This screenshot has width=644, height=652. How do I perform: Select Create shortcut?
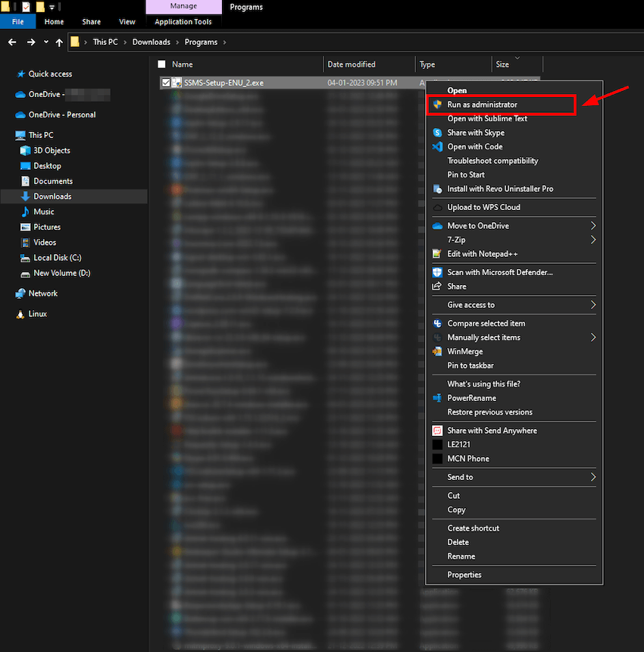click(x=474, y=528)
